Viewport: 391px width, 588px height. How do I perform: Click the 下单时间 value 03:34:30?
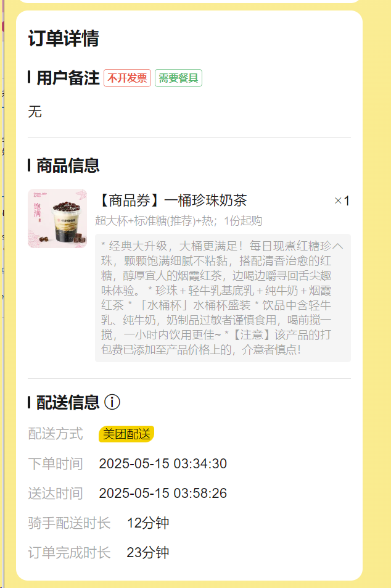tap(163, 463)
